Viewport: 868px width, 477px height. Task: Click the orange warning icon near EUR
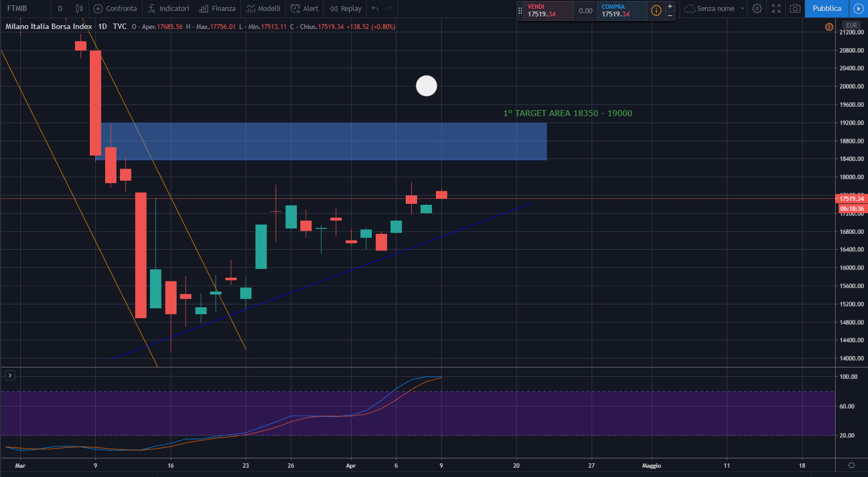point(829,26)
